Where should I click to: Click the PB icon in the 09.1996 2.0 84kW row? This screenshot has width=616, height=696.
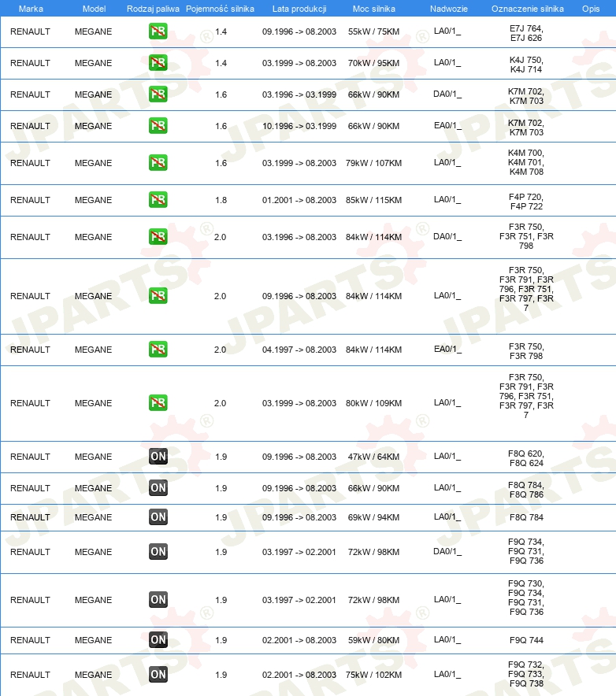coord(158,296)
